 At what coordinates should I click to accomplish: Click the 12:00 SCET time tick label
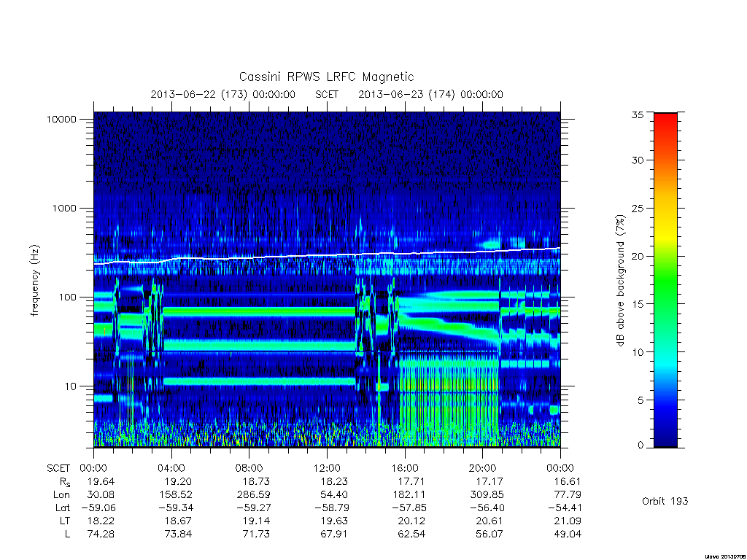pos(327,468)
